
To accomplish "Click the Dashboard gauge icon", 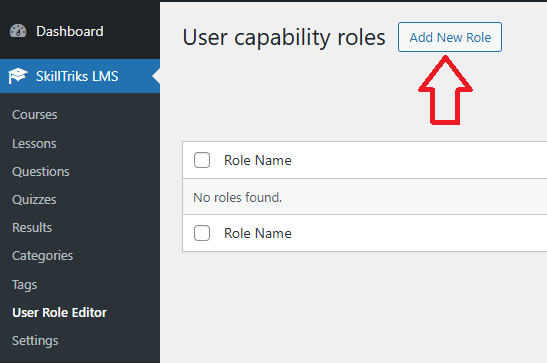I will (x=18, y=31).
